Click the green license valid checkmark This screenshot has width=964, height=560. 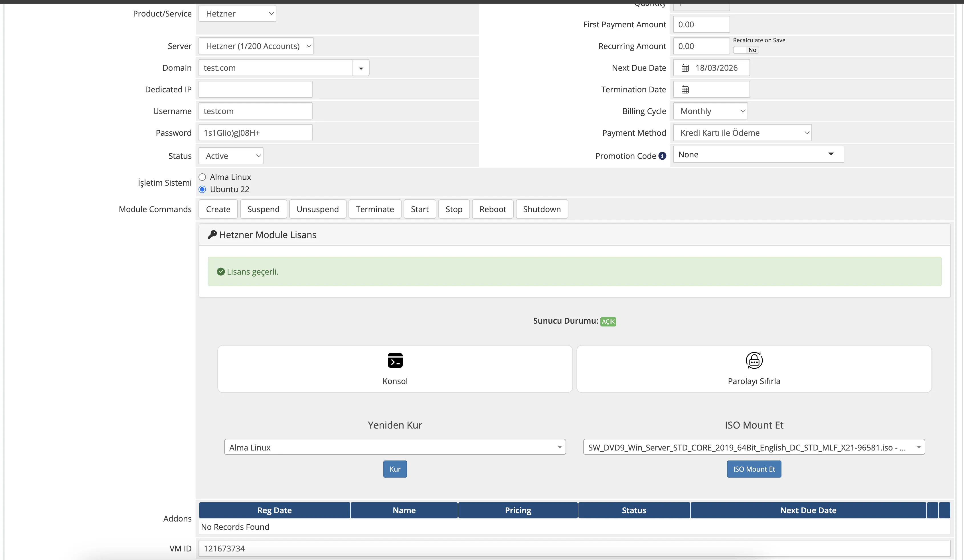click(221, 271)
